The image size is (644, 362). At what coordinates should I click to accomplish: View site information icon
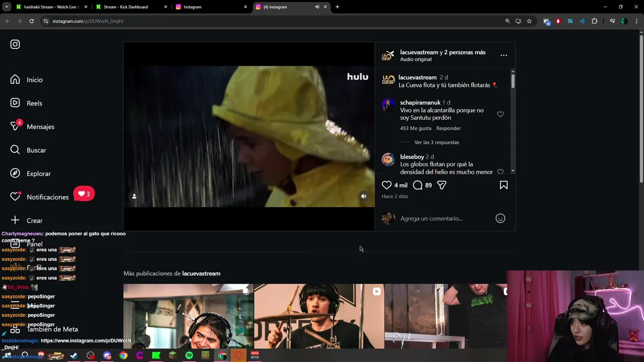pyautogui.click(x=46, y=21)
